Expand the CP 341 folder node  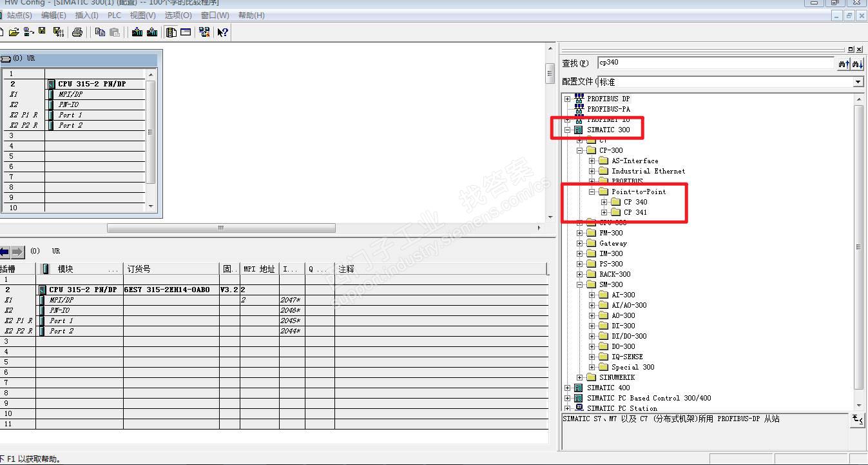click(x=604, y=212)
